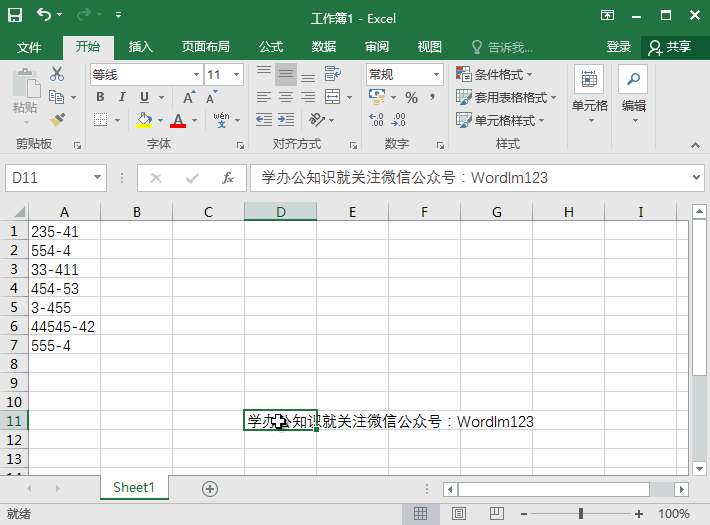Screen dimensions: 710x525
Task: Add a new sheet with plus
Action: [x=210, y=489]
